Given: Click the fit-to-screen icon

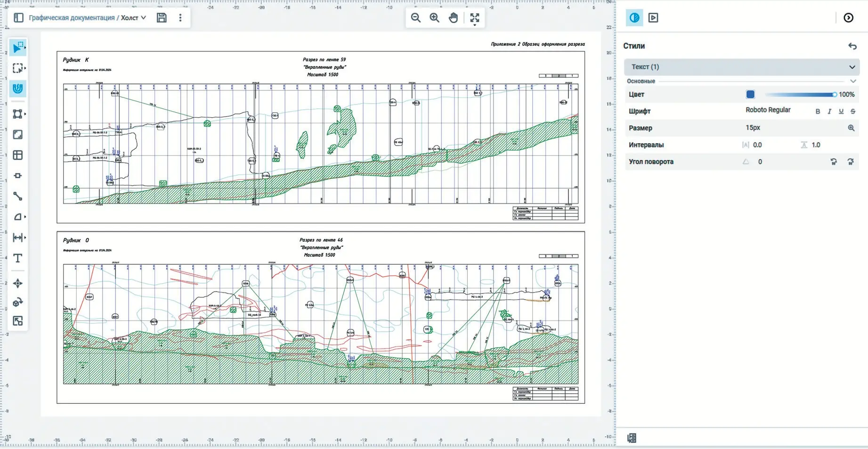Looking at the screenshot, I should (x=474, y=18).
